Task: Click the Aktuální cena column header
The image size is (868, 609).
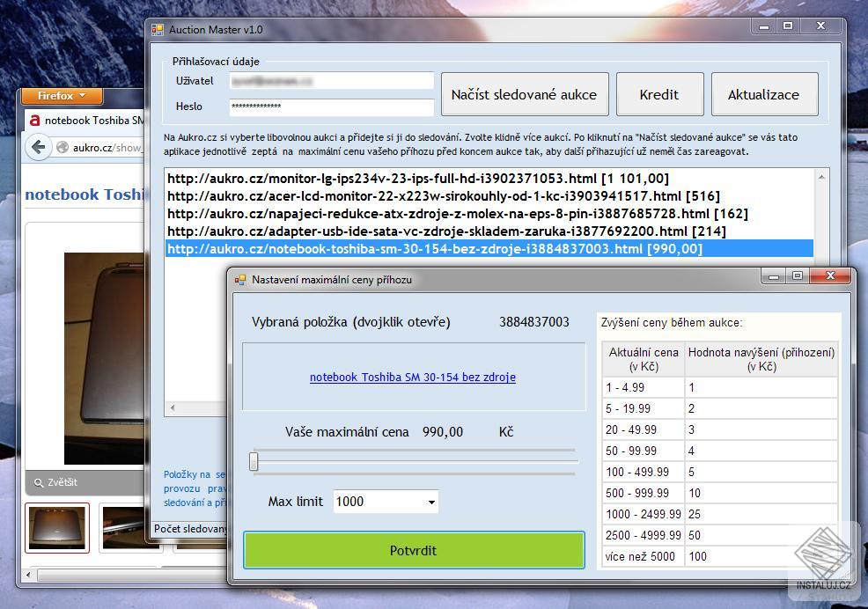Action: point(644,359)
